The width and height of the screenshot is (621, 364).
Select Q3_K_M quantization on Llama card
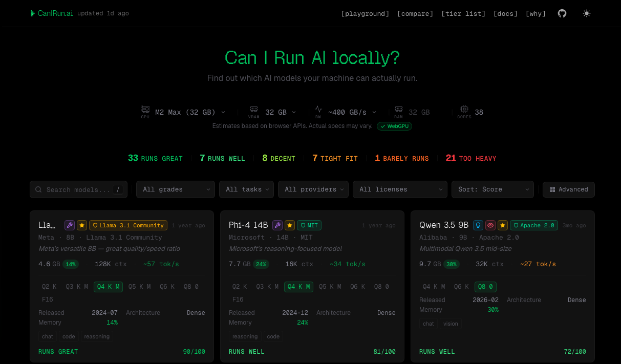pos(77,287)
